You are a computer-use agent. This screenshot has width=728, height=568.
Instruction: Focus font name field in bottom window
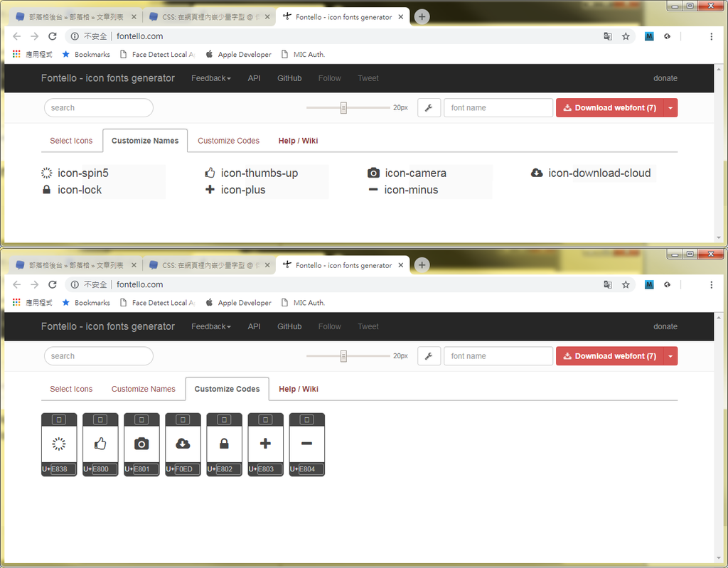(x=498, y=356)
